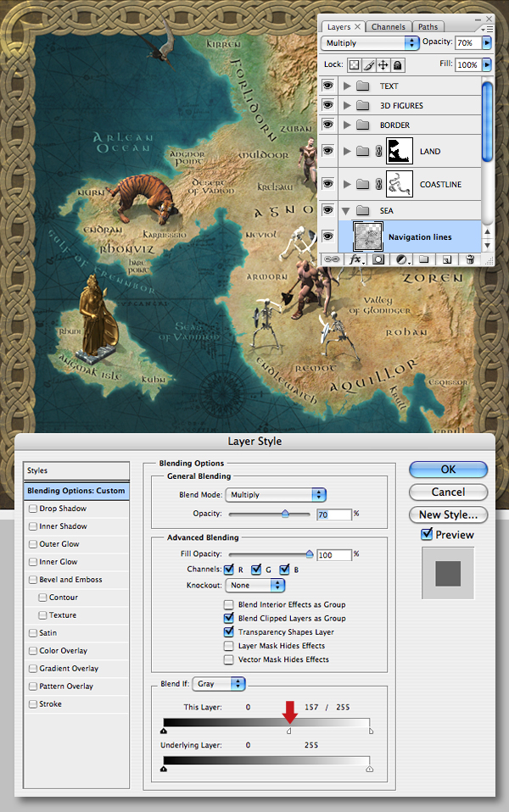The width and height of the screenshot is (509, 812).
Task: Add a layer mask using the mask icon
Action: 378,259
